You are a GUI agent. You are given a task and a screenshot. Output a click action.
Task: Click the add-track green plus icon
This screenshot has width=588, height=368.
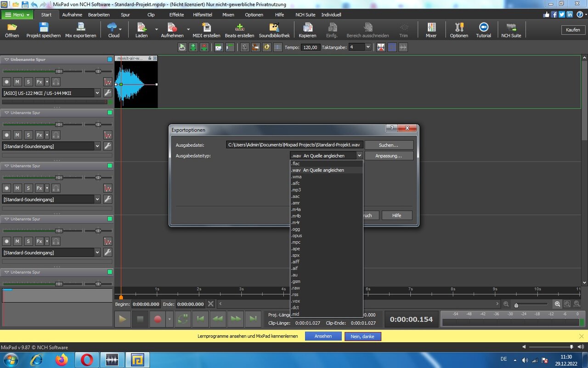pos(193,47)
